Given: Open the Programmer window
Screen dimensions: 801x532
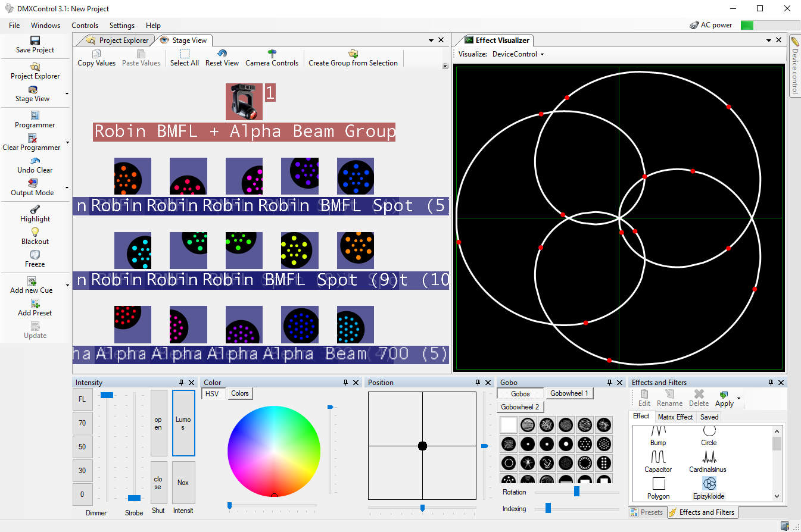Looking at the screenshot, I should coord(35,120).
